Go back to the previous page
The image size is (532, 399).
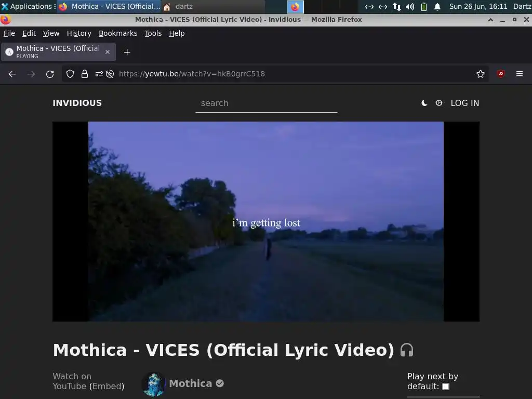(12, 74)
